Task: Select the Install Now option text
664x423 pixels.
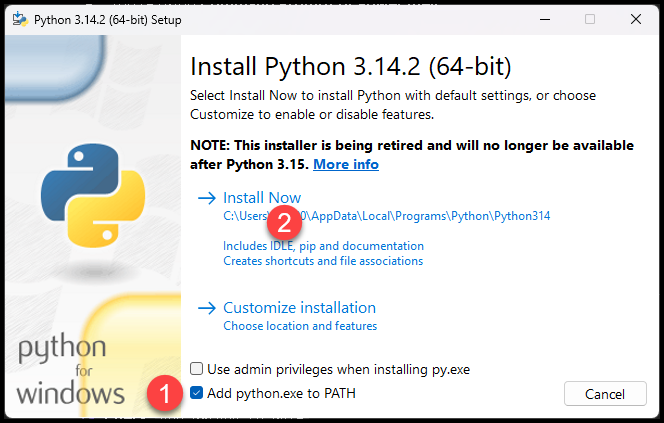Action: click(262, 198)
